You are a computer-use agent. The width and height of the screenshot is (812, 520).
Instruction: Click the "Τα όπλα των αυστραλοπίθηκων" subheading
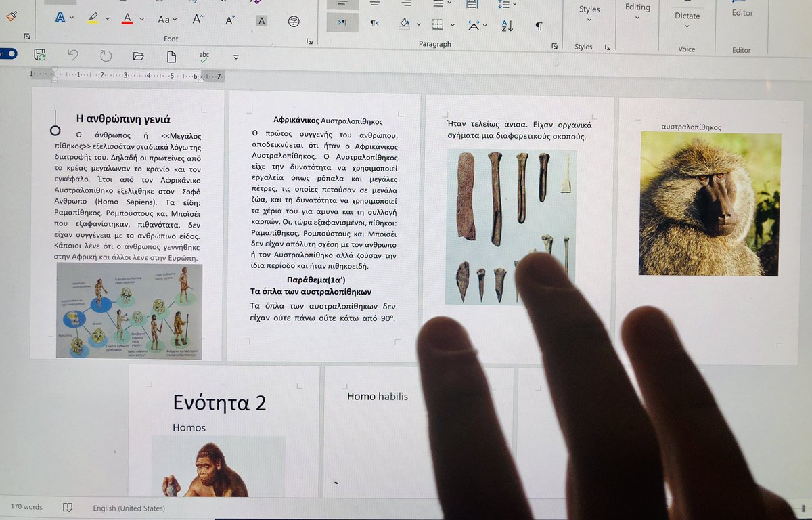click(x=311, y=292)
